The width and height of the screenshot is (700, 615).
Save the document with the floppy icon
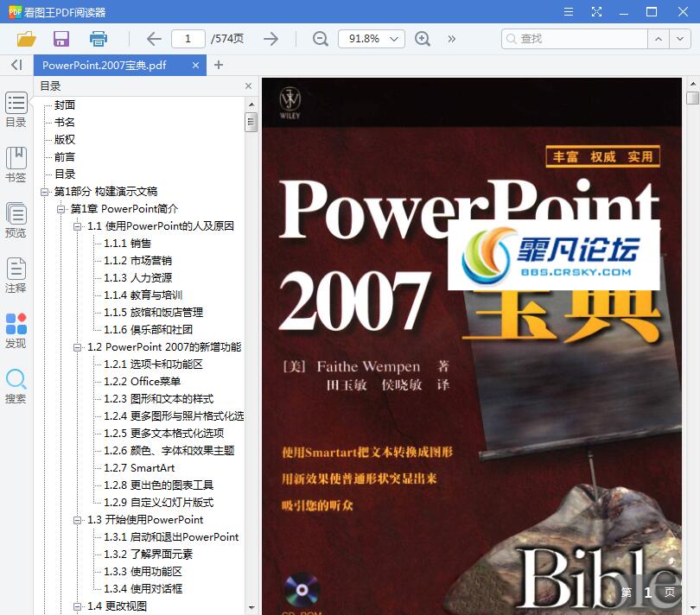61,39
